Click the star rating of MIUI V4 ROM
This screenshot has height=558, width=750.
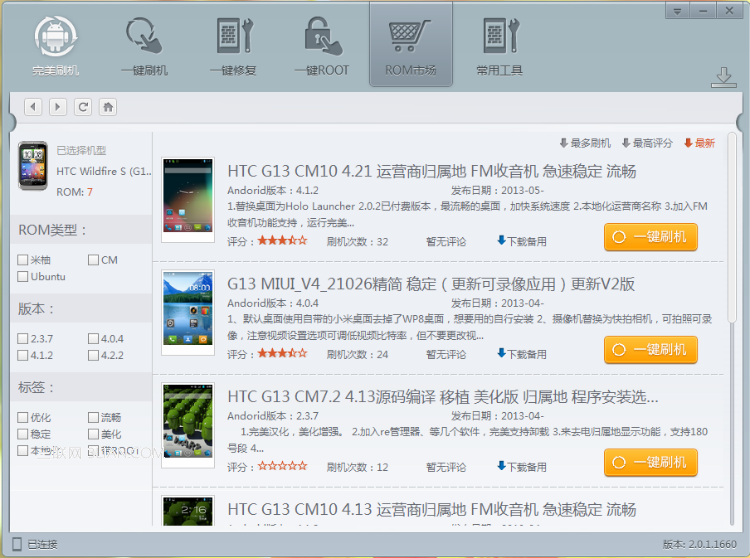tap(282, 353)
